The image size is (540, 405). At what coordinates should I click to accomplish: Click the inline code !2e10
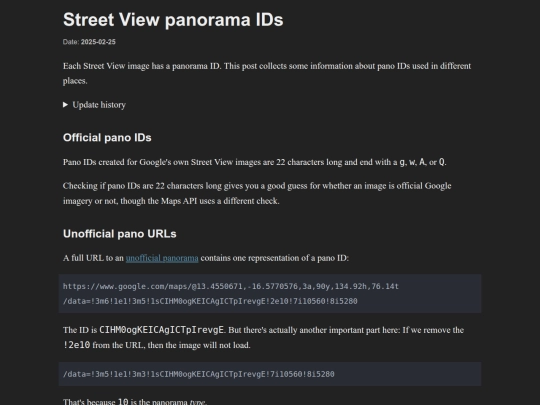click(76, 345)
